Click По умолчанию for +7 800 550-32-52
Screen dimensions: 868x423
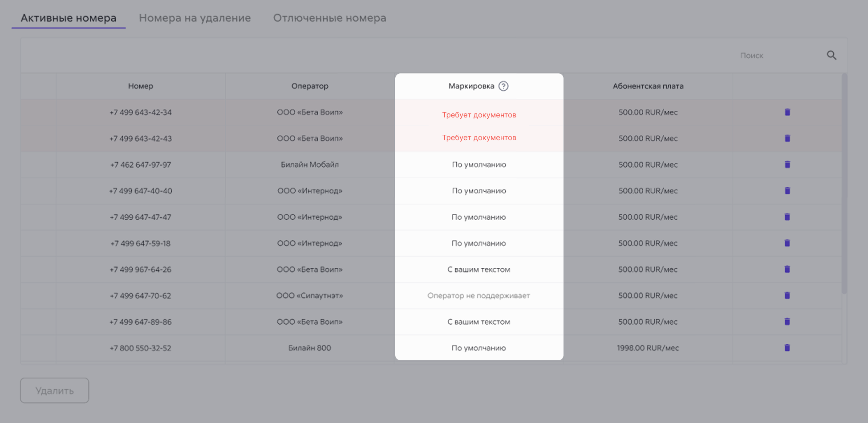pos(479,348)
